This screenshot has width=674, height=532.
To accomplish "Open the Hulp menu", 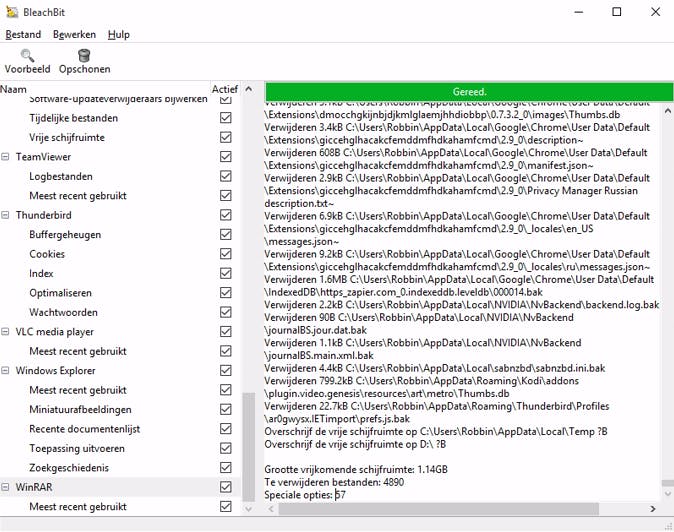I will point(119,34).
